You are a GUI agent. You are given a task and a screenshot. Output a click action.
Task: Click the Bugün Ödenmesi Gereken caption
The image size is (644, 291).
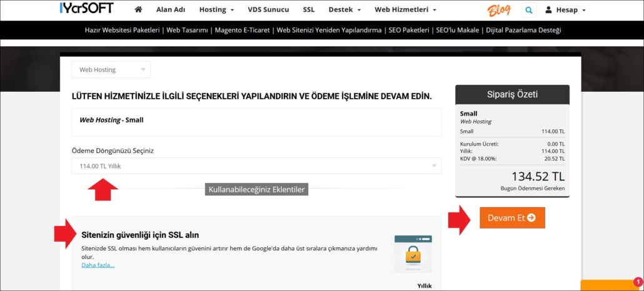coord(532,189)
